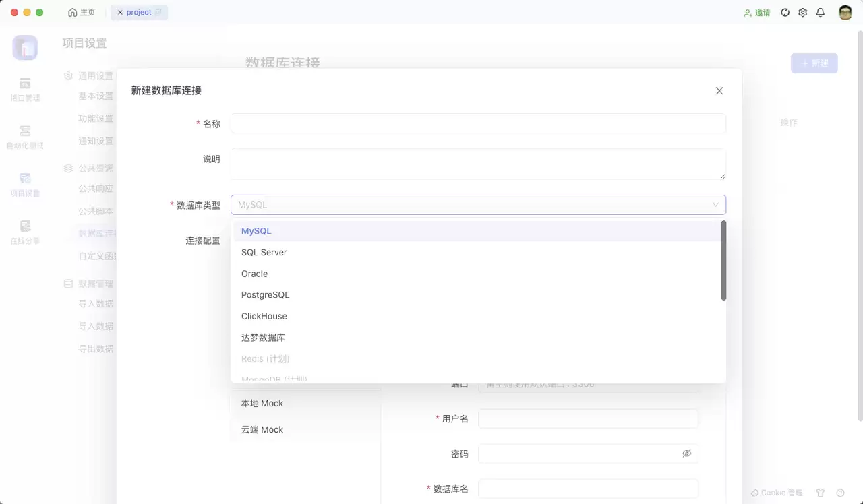
Task: Click the 通用设置 gear section header
Action: pyautogui.click(x=88, y=76)
